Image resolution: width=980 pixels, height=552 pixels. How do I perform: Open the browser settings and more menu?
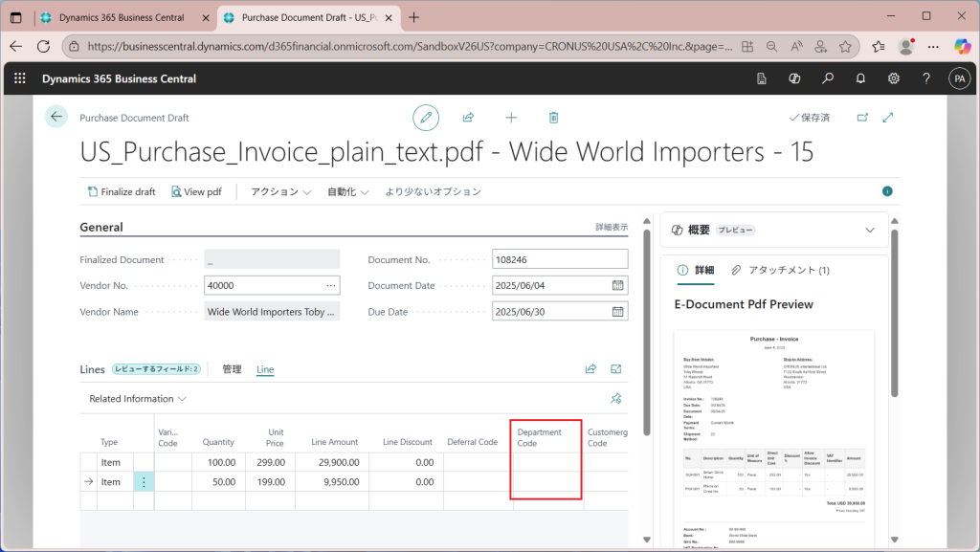933,46
